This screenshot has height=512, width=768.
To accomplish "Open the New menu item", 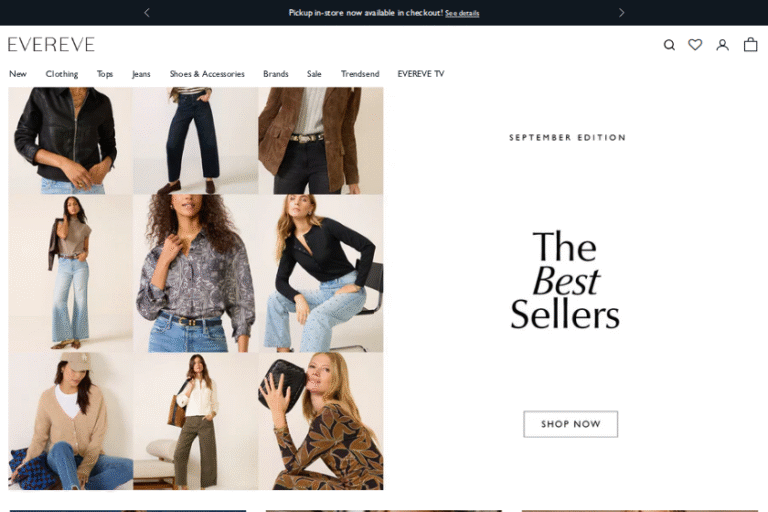I will point(18,74).
